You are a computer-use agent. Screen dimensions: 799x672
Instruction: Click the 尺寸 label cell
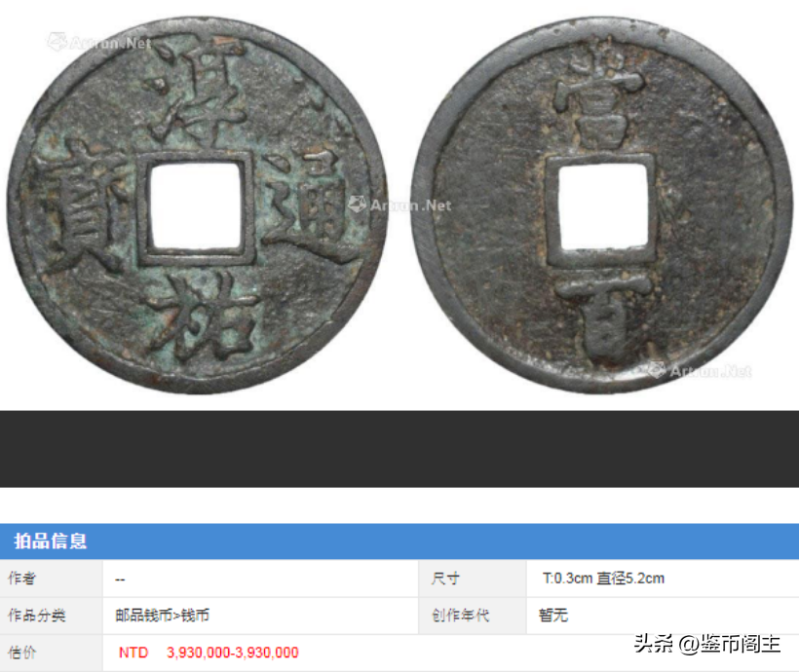pos(472,579)
